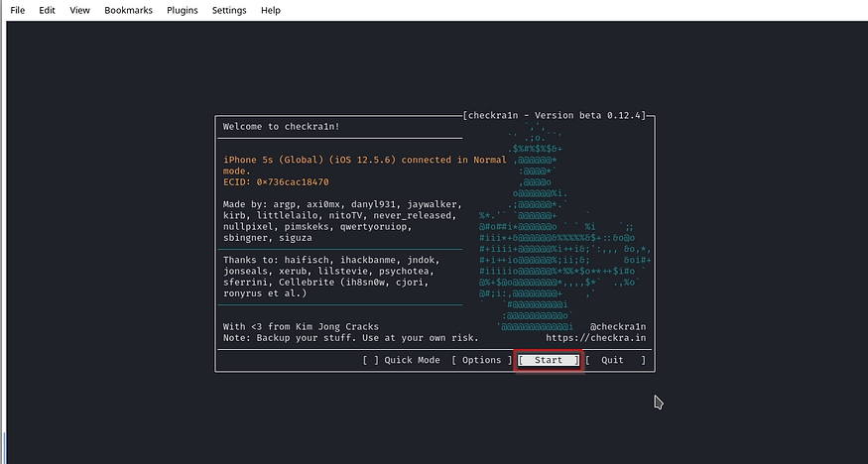Open the Bookmarks menu
The height and width of the screenshot is (464, 868).
tap(128, 10)
